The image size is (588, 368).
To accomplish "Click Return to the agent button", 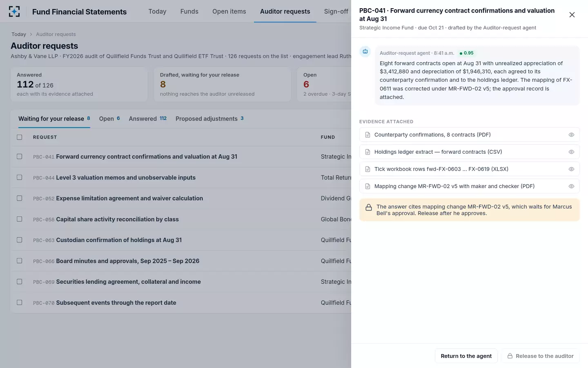I will 466,356.
